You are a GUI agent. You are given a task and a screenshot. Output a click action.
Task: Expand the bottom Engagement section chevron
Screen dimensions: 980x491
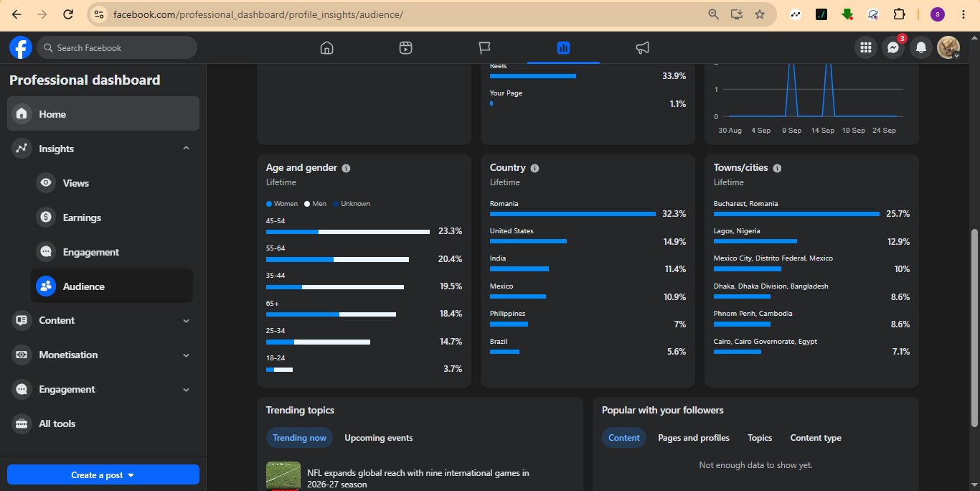(x=186, y=390)
